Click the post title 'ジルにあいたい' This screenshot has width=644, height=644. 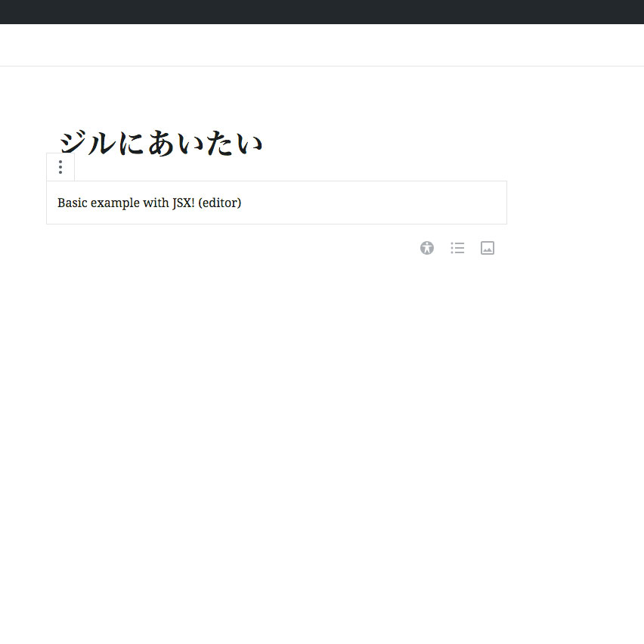pyautogui.click(x=161, y=144)
